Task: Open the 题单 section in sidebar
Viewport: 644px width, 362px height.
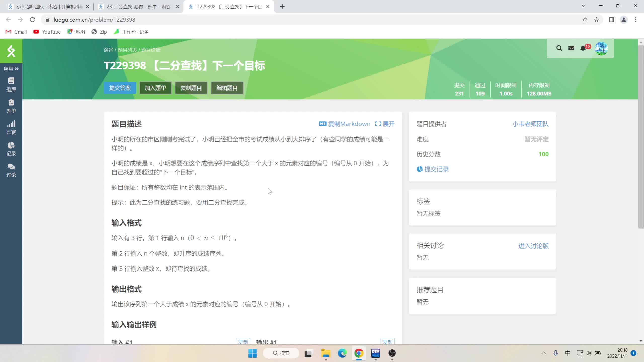Action: pyautogui.click(x=11, y=106)
